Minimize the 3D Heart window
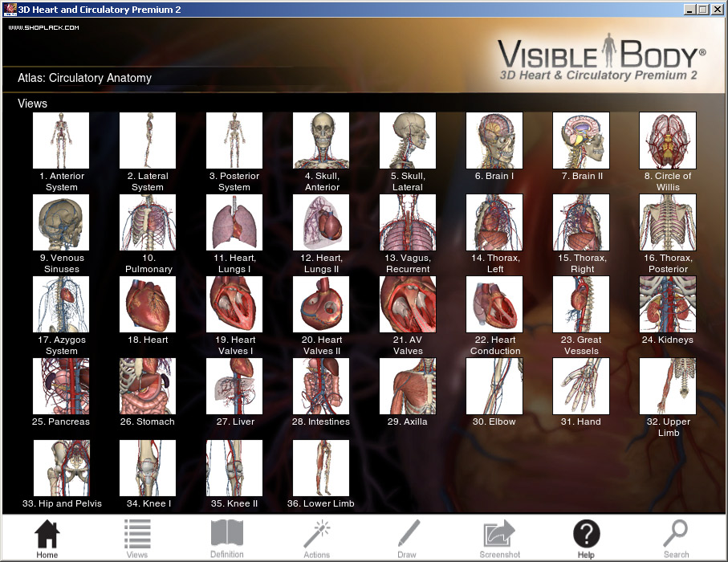The image size is (728, 562). (690, 10)
